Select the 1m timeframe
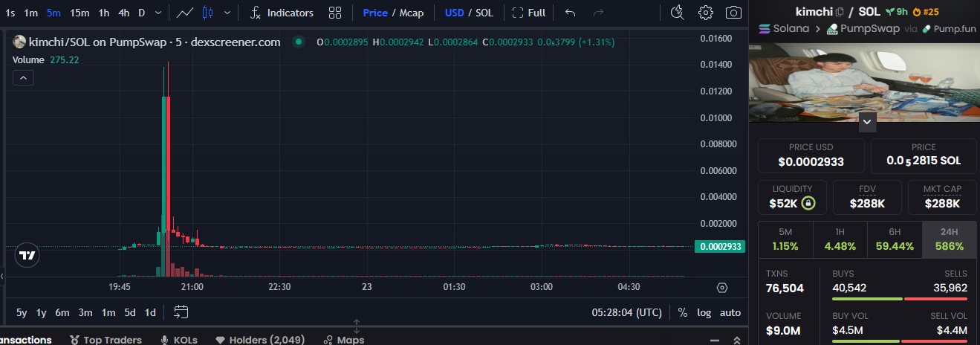 (30, 13)
